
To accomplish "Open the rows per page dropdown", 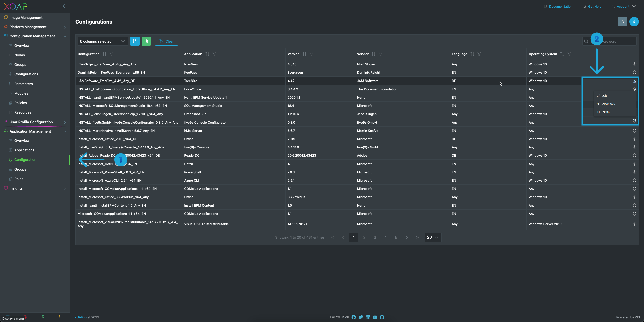I will (433, 237).
